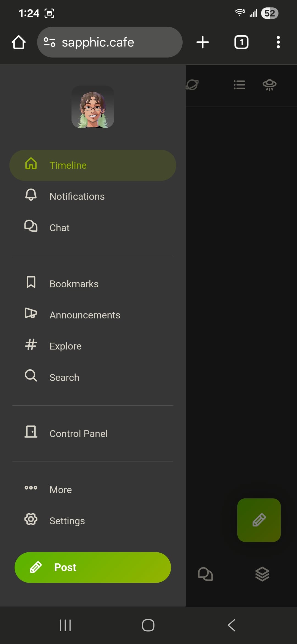Open the chat bubbles icon in bottom bar
This screenshot has width=297, height=644.
[x=205, y=574]
